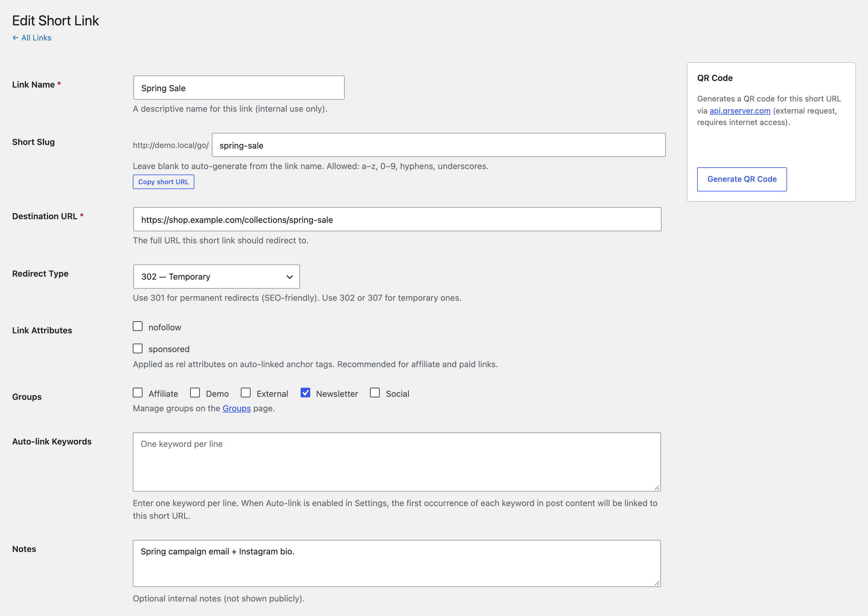Grab the Notes textarea resize handle
Viewport: 868px width, 616px height.
point(657,583)
